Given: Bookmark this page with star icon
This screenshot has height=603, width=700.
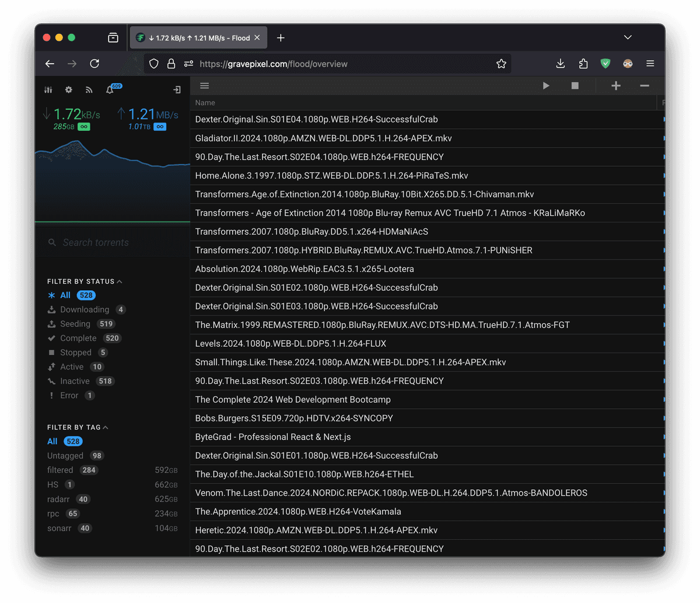Looking at the screenshot, I should click(501, 64).
